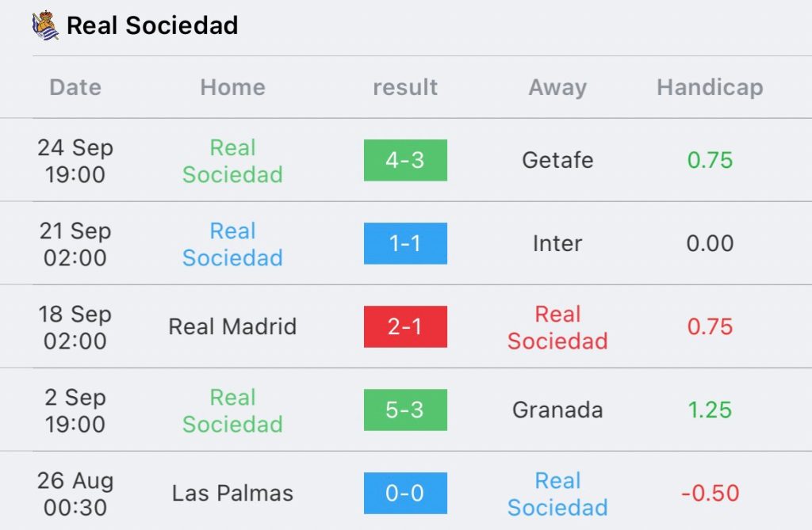Click the Inter away team name

click(557, 244)
